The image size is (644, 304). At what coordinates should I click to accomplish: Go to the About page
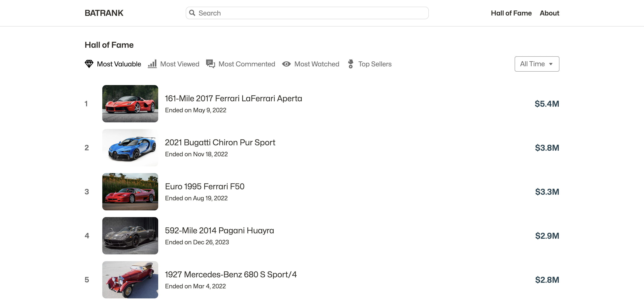click(549, 13)
